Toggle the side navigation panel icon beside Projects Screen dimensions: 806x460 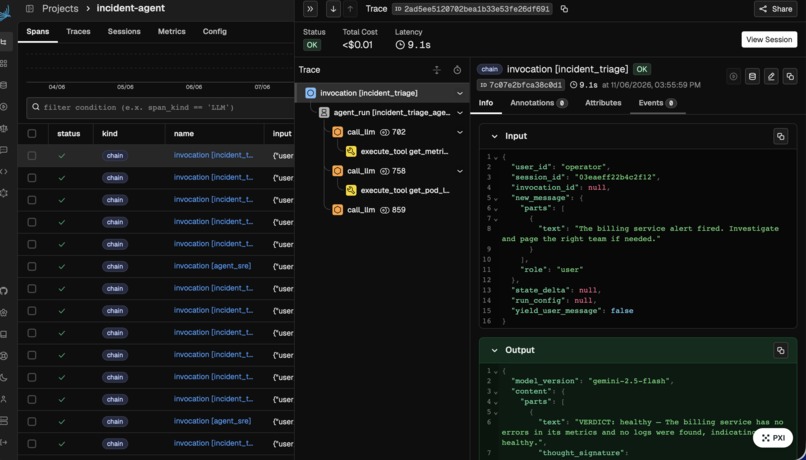tap(30, 9)
